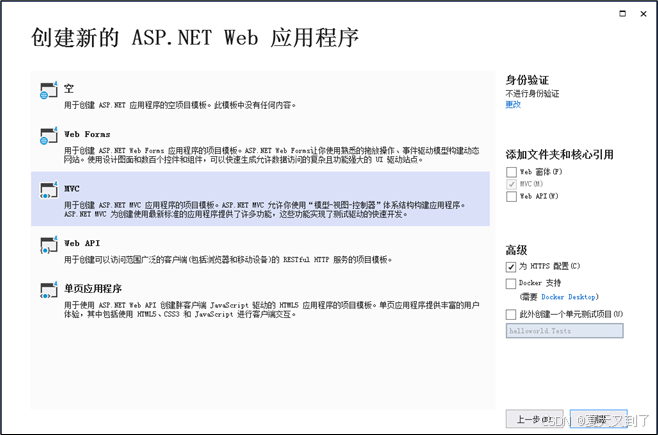This screenshot has height=435, width=658.
Task: Select the Web API template title
Action: [x=82, y=243]
